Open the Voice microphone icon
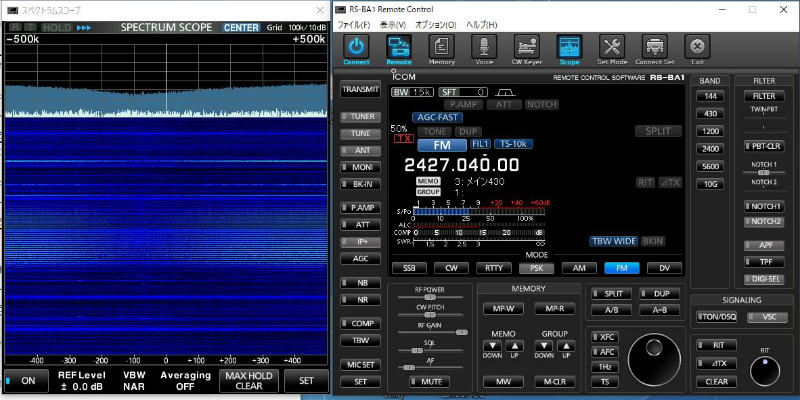 [484, 47]
